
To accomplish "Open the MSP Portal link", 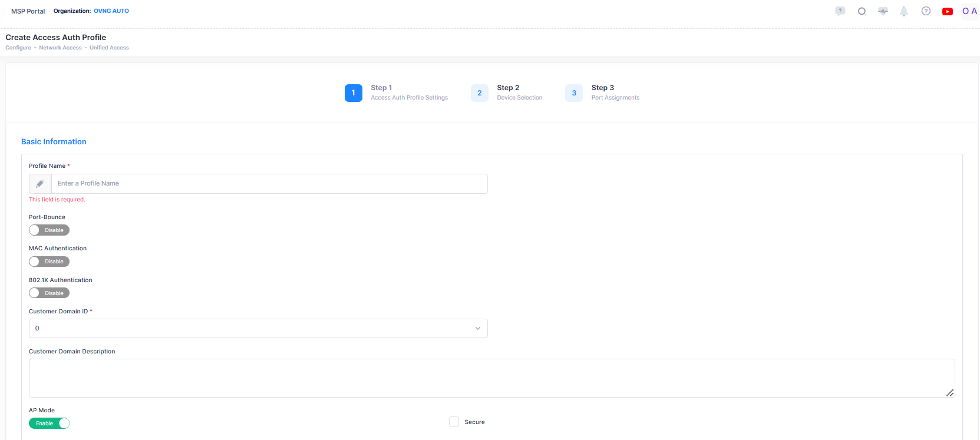I will (x=28, y=11).
